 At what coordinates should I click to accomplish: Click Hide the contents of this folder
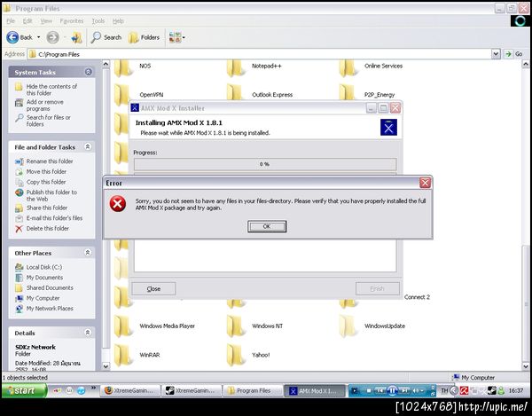click(x=46, y=90)
